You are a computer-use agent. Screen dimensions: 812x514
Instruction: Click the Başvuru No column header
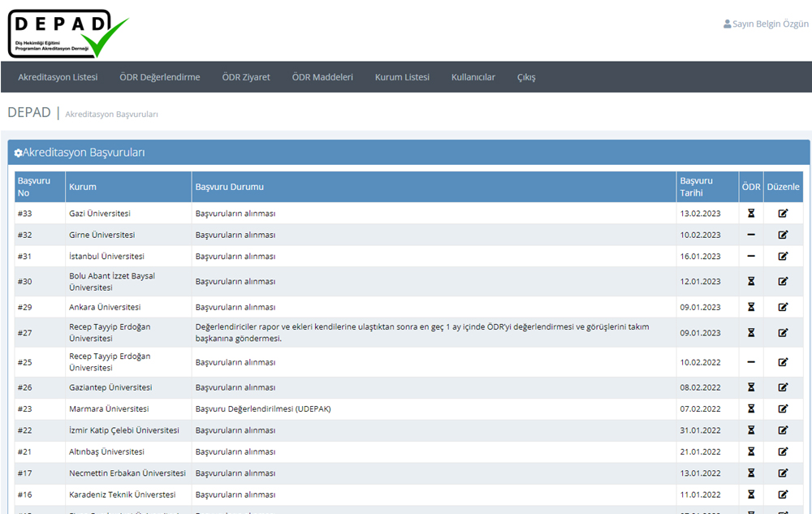(40, 187)
